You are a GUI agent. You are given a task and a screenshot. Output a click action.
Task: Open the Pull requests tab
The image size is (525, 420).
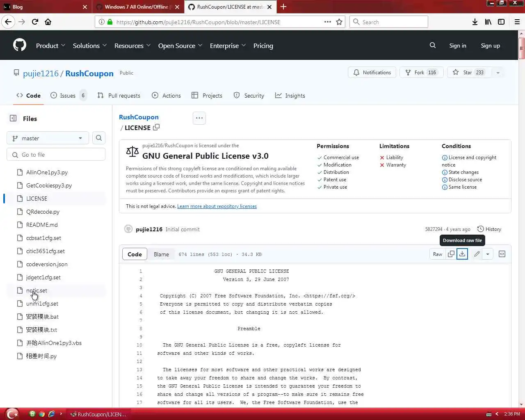119,95
